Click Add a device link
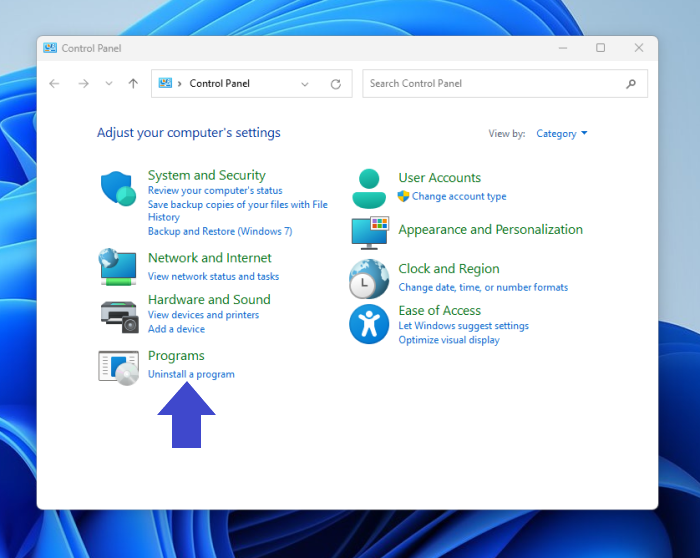Viewport: 700px width, 558px height. (176, 329)
